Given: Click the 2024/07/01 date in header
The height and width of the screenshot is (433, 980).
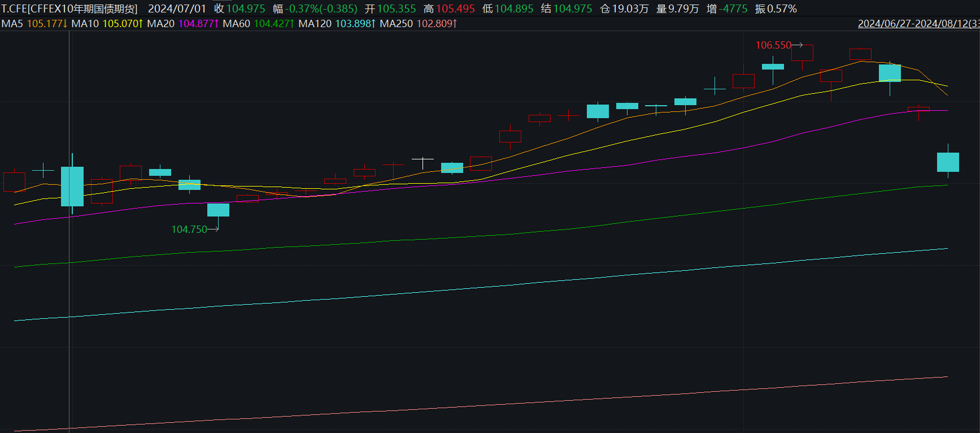Looking at the screenshot, I should click(x=177, y=9).
